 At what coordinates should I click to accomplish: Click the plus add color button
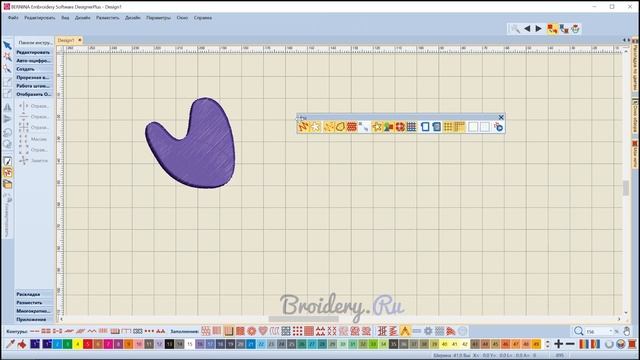(559, 344)
